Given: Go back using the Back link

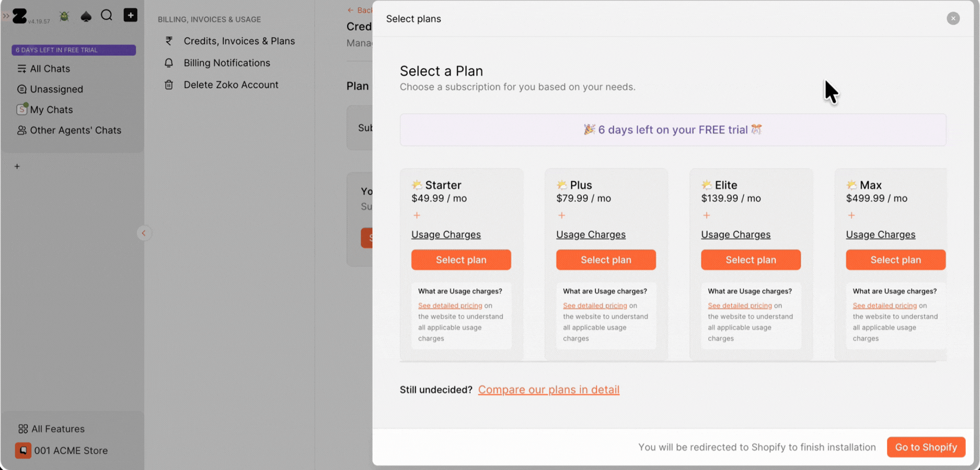Looking at the screenshot, I should (360, 10).
